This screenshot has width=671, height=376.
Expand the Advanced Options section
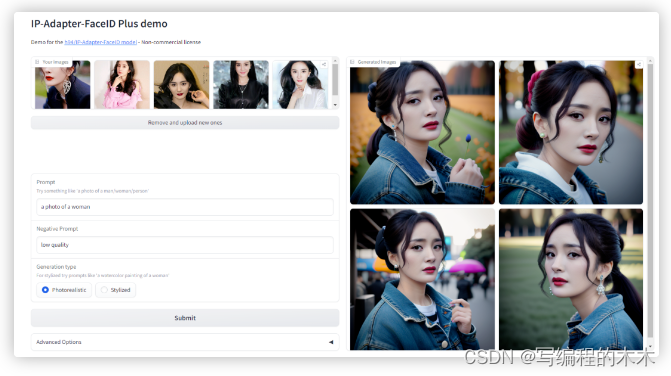point(185,342)
